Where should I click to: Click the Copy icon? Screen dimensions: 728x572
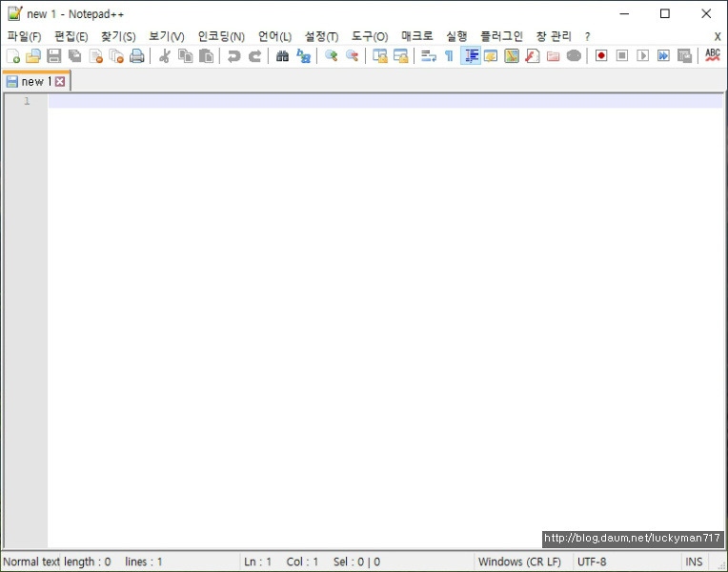coord(185,55)
